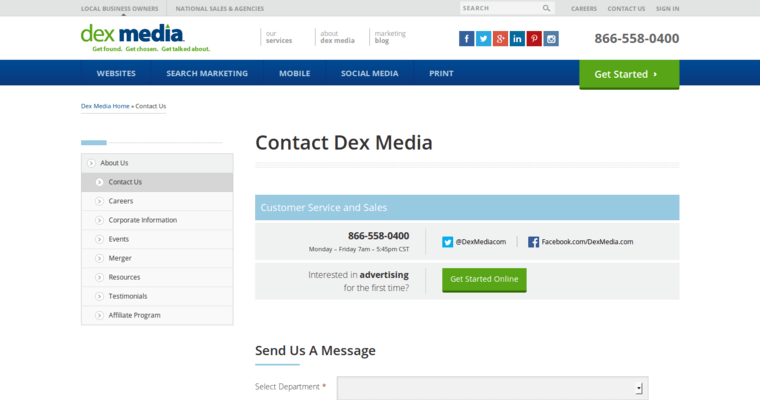Screen dimensions: 760x400
Task: Click the arrow icon next to Resources
Action: (99, 277)
